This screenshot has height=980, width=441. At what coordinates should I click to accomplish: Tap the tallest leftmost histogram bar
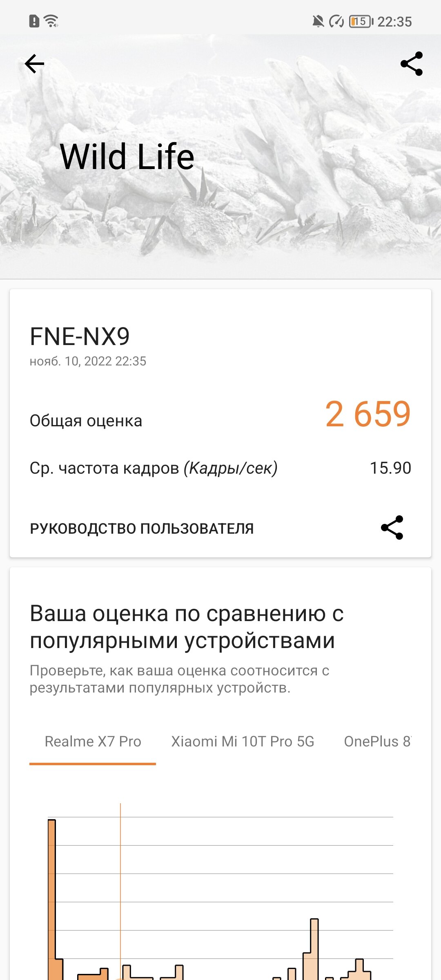point(52,898)
